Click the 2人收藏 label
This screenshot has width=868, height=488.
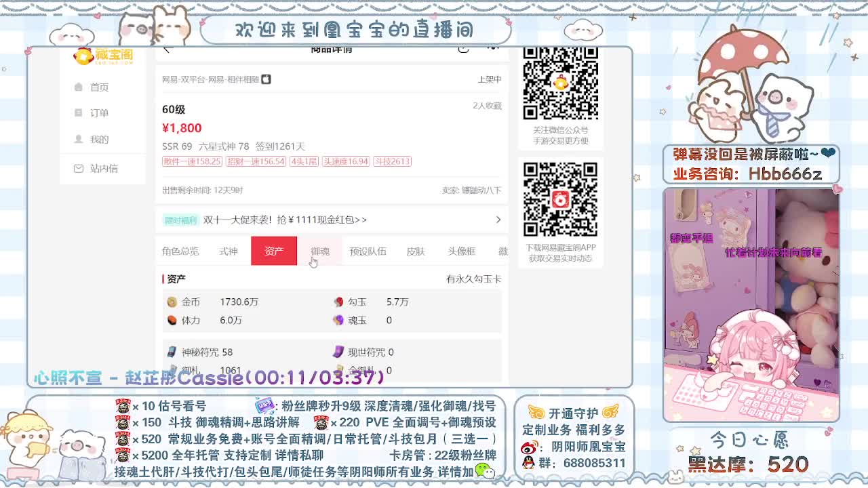(x=487, y=106)
